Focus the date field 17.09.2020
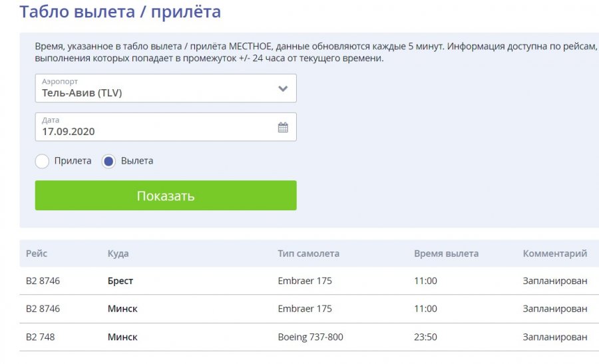 (166, 127)
